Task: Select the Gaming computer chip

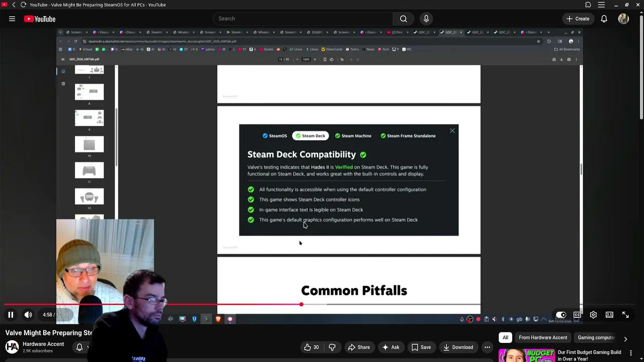Action: coord(596,337)
